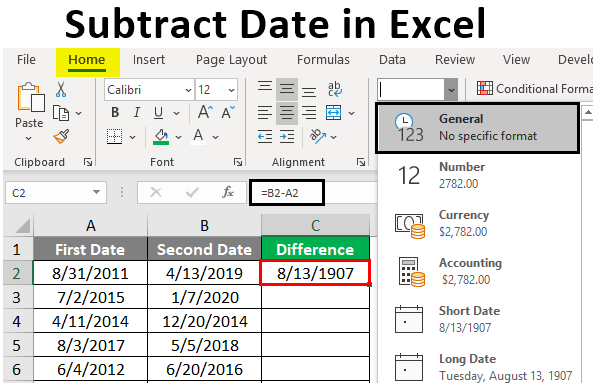The image size is (593, 383).
Task: Click number format list scroll-up arrow
Action: coord(587,112)
